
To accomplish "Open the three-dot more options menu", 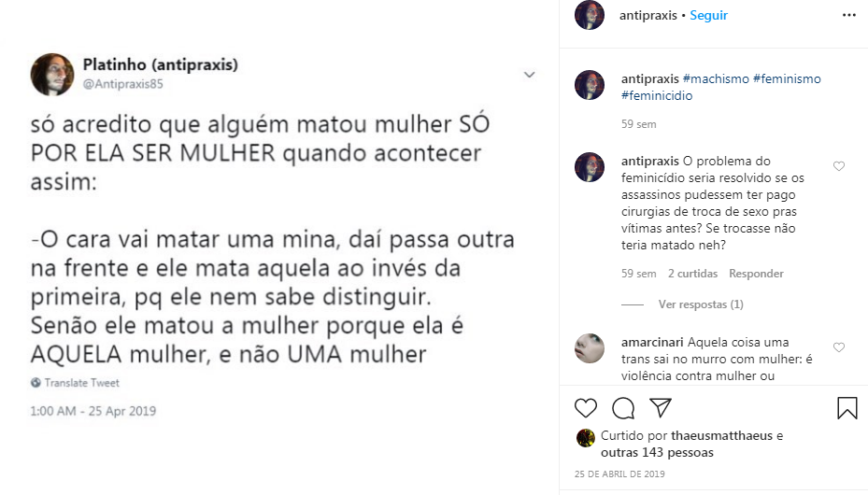I will pos(848,16).
